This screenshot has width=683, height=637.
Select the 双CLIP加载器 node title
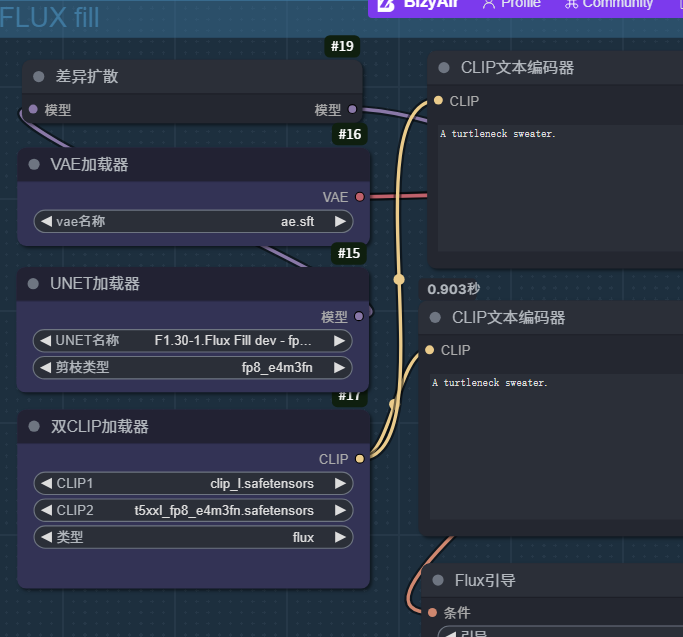(x=100, y=426)
